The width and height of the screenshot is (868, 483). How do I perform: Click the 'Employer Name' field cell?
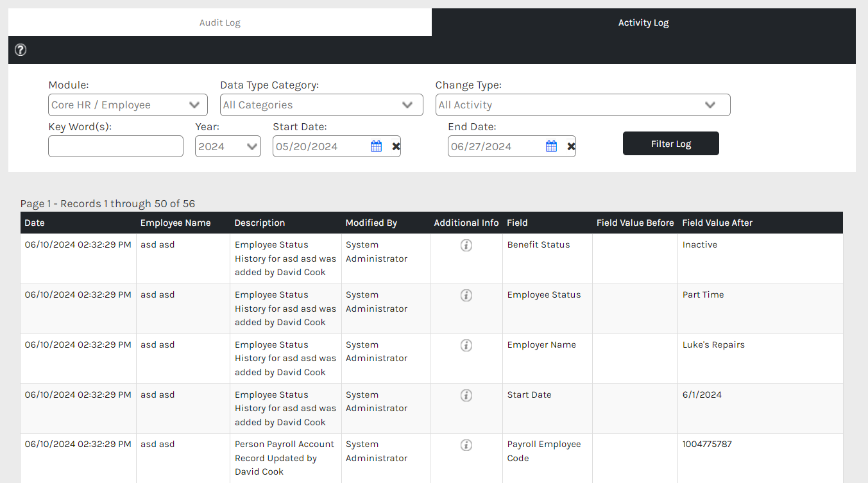547,359
